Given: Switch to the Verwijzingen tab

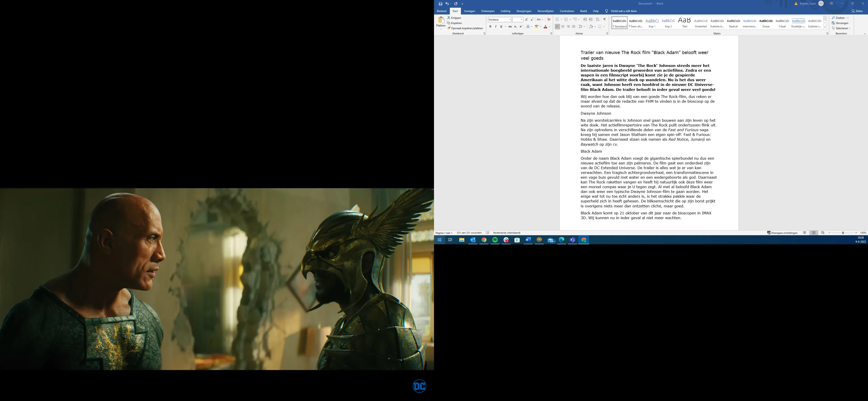Looking at the screenshot, I should 524,11.
